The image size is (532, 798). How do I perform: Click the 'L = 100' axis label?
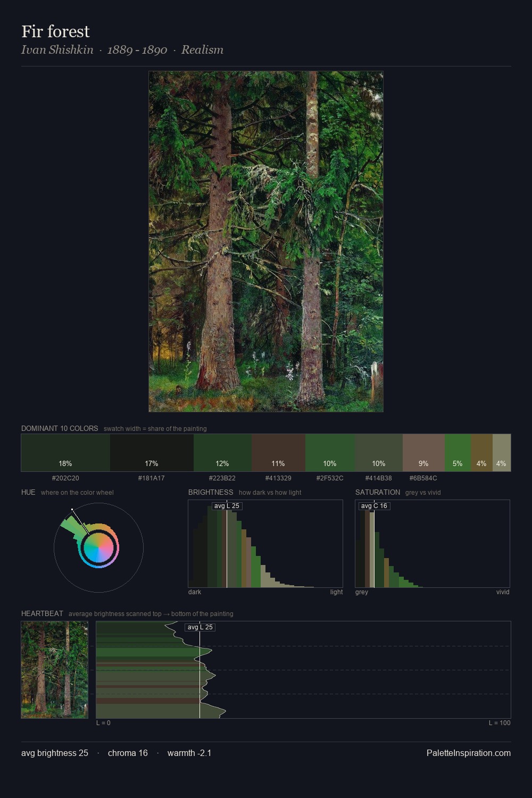click(500, 723)
